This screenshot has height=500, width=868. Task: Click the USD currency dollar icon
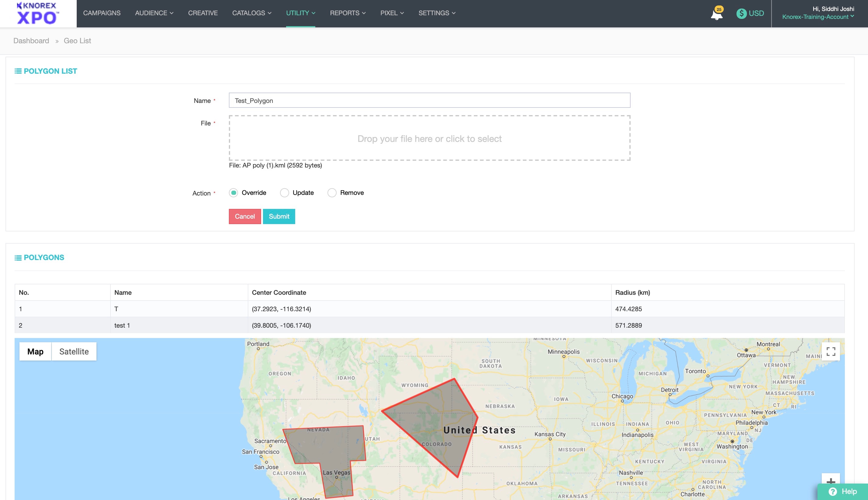pyautogui.click(x=741, y=13)
